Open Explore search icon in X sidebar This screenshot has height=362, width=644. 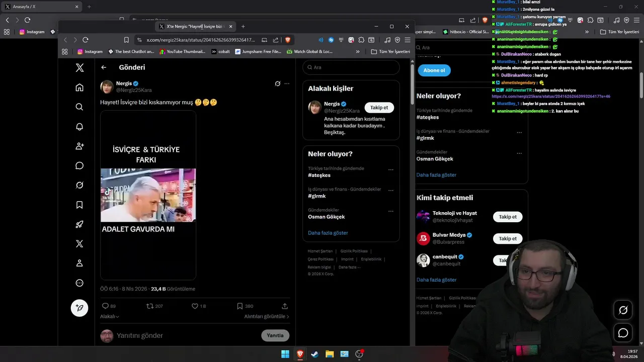[x=79, y=107]
